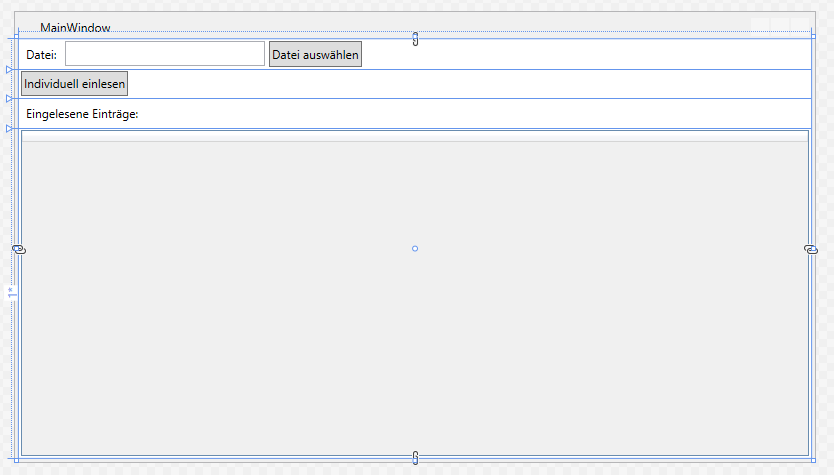This screenshot has height=475, width=834.
Task: Toggle the left margin chain-link anchor
Action: [x=18, y=249]
